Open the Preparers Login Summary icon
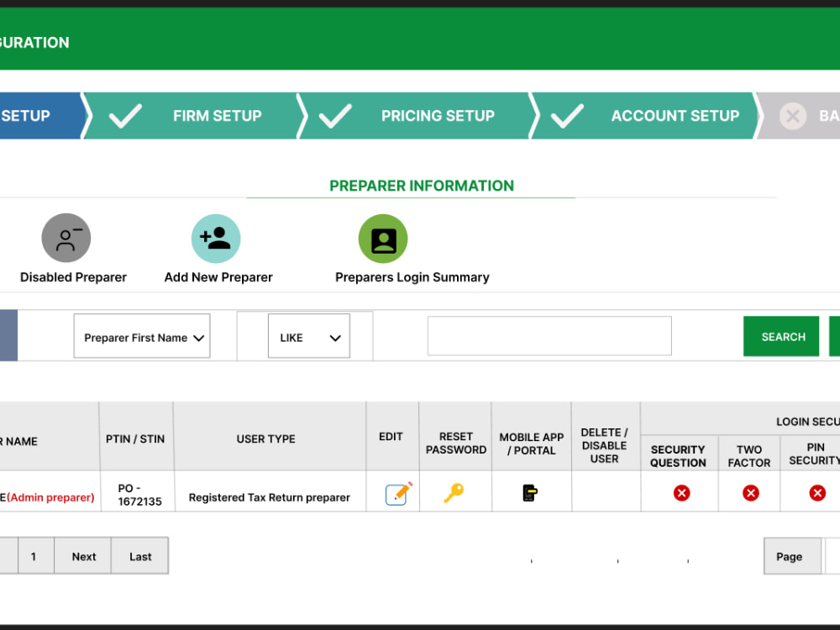Screen dimensions: 840x630 [x=383, y=239]
